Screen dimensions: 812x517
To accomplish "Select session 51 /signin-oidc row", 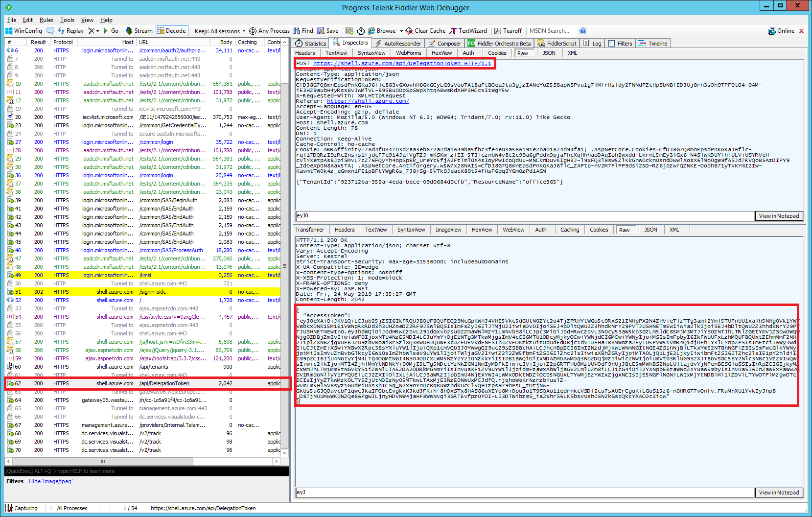I will (x=143, y=292).
